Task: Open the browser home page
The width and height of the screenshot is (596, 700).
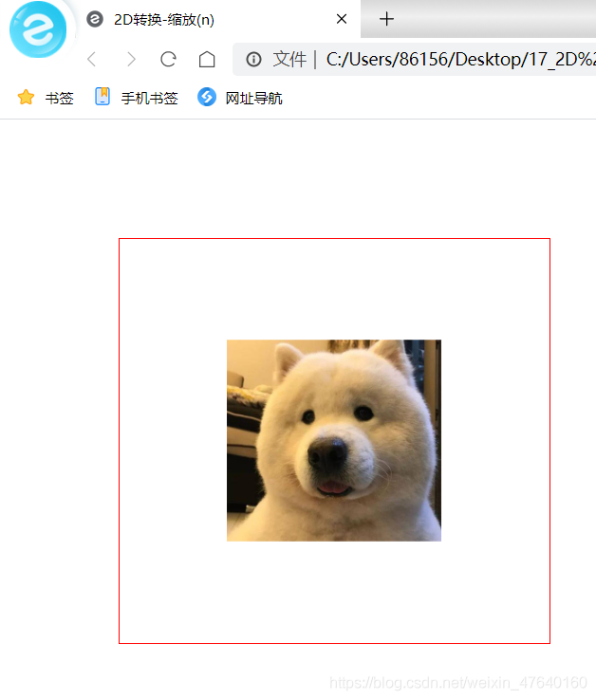Action: click(207, 59)
